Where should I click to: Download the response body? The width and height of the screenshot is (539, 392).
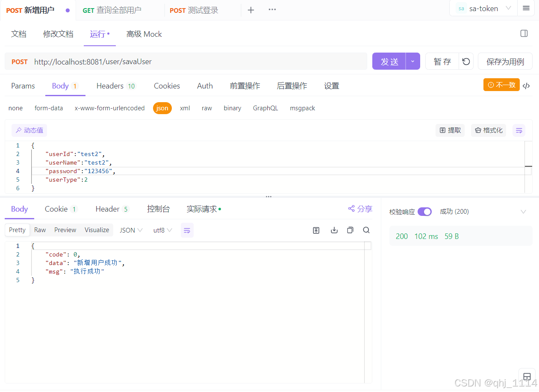pos(334,230)
